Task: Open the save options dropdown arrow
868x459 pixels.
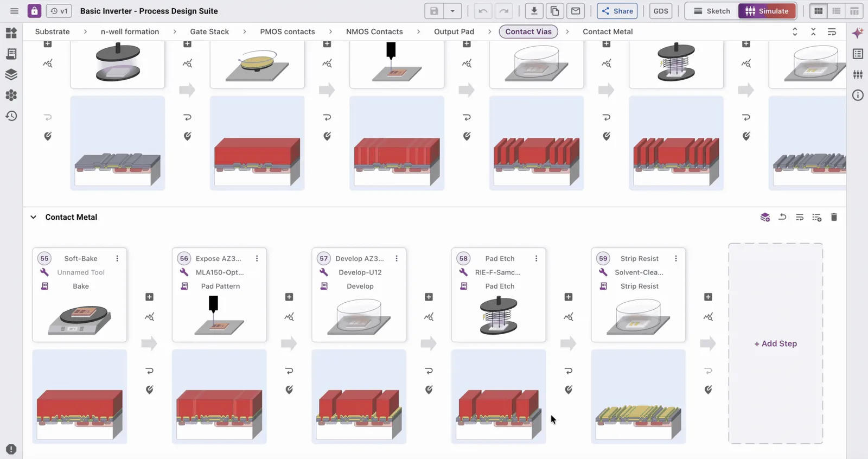Action: [x=452, y=11]
